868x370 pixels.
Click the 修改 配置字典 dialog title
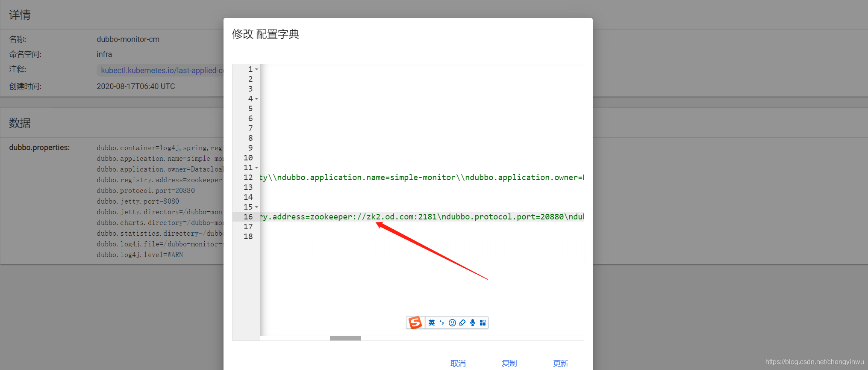pos(265,34)
